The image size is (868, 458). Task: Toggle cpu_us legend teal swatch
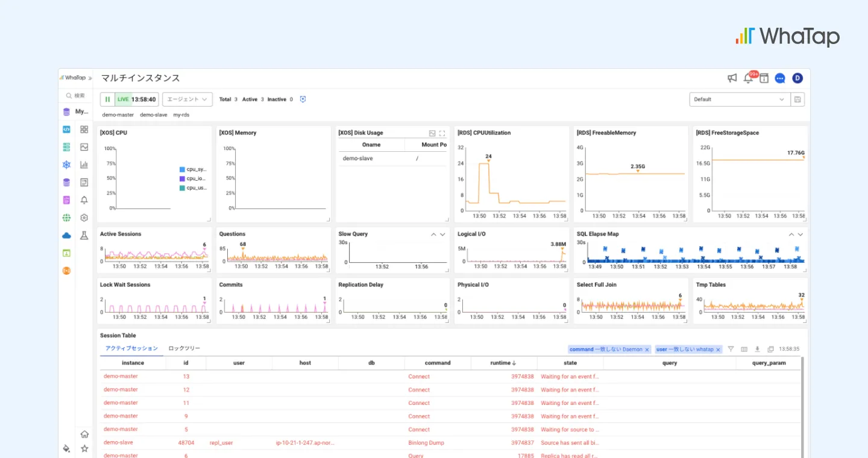pyautogui.click(x=182, y=188)
